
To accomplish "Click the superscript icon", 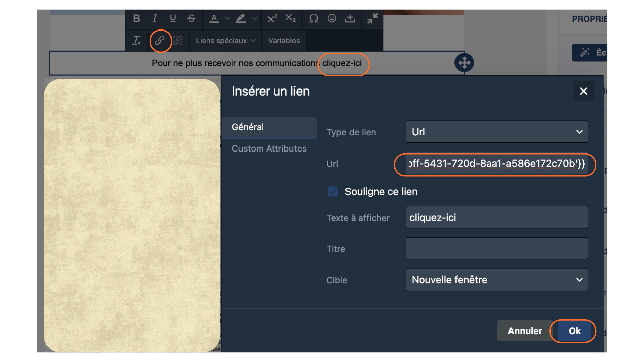I will (272, 18).
